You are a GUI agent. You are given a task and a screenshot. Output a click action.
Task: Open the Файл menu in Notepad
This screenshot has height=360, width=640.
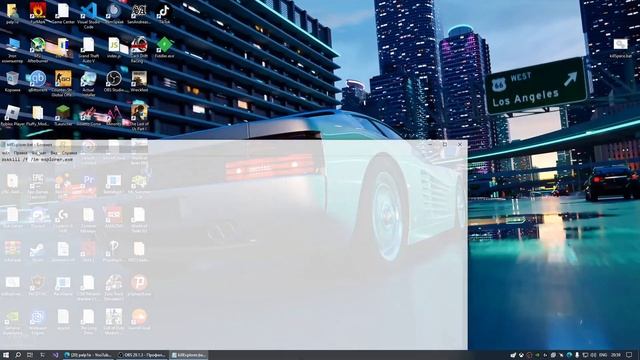coord(6,153)
